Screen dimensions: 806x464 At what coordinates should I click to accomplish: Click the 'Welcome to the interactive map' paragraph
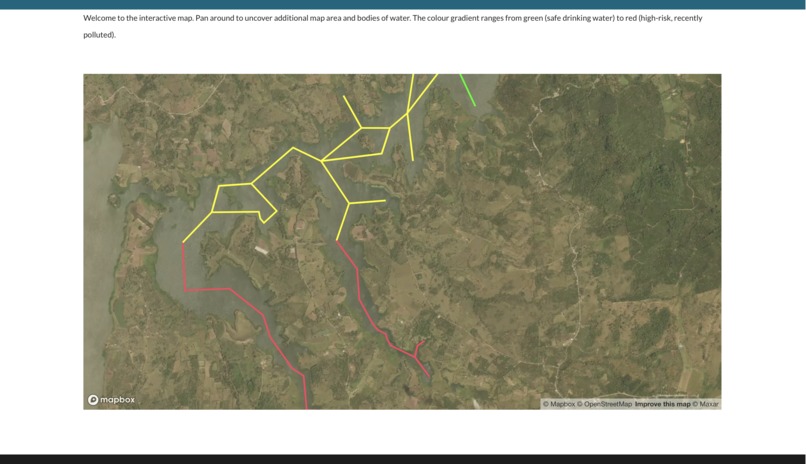(x=393, y=26)
